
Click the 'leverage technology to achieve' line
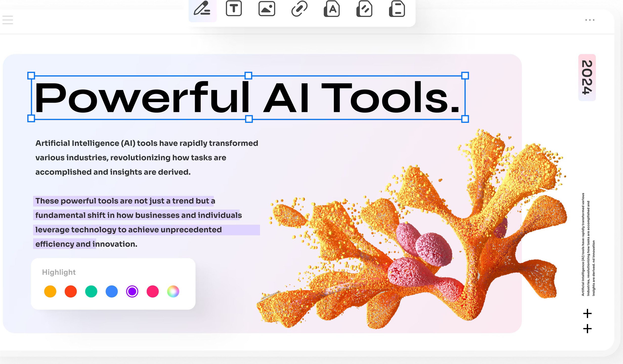pyautogui.click(x=128, y=230)
